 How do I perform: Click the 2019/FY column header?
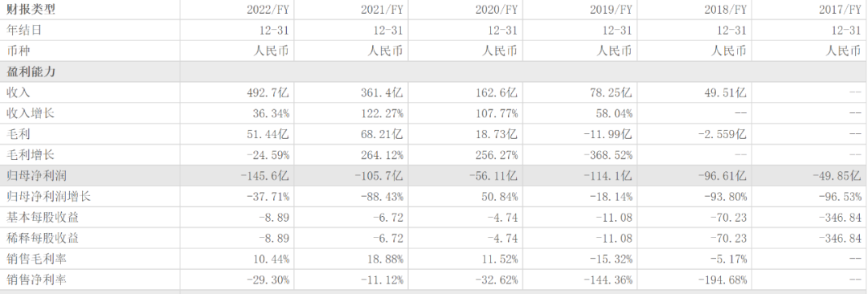(612, 10)
